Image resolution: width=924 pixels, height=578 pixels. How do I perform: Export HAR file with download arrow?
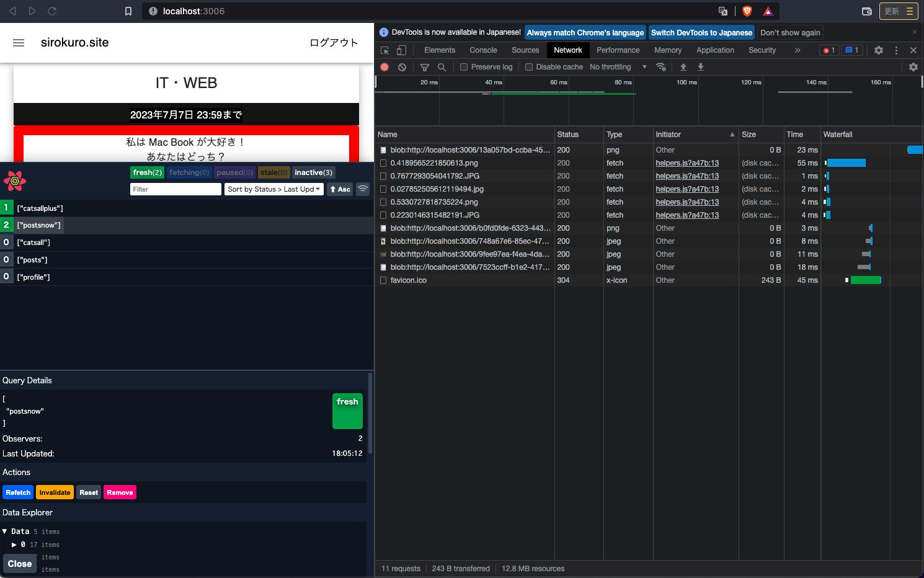click(x=701, y=67)
